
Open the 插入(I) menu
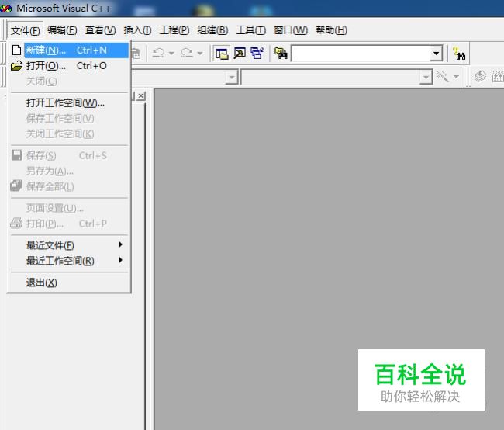tap(137, 30)
